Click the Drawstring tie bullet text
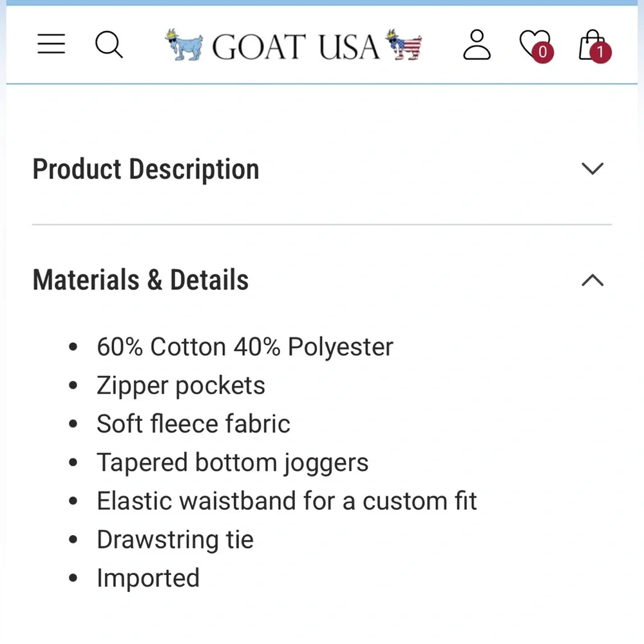 (x=175, y=540)
